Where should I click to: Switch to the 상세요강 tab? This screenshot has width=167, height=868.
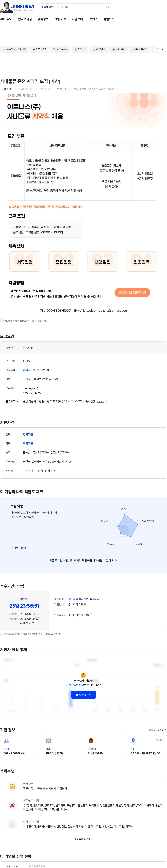tap(6, 89)
